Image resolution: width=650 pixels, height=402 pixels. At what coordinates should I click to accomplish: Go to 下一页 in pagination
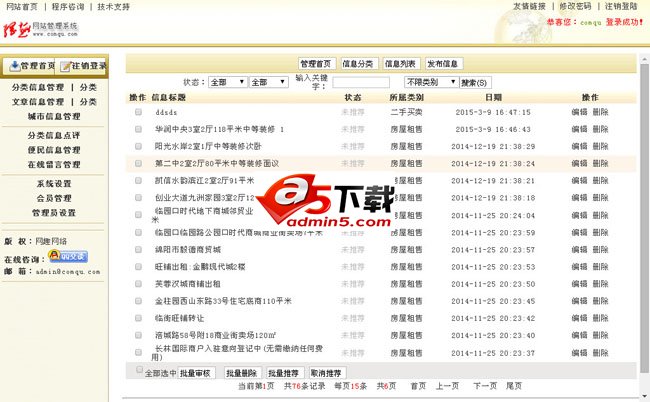[x=485, y=386]
